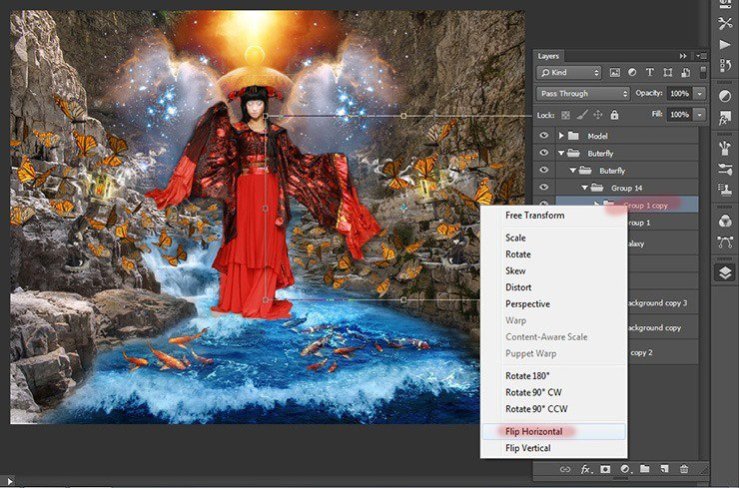Open the Kind filter dropdown
739x488 pixels.
coord(570,73)
